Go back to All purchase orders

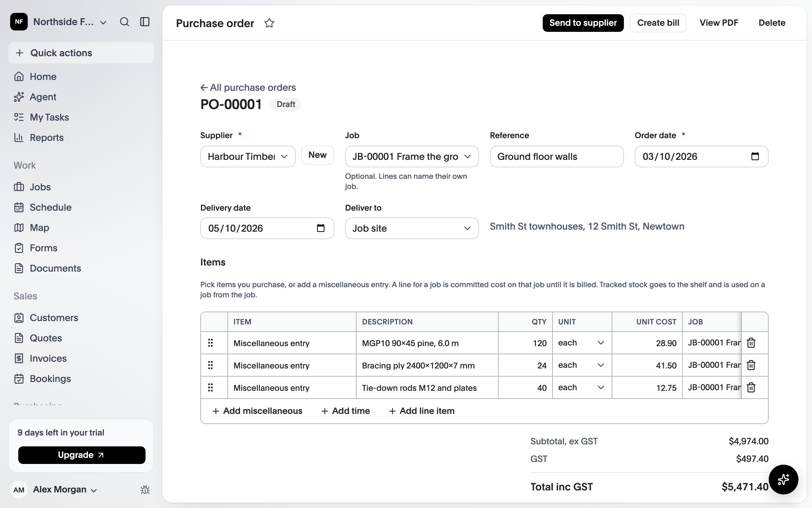(x=248, y=87)
